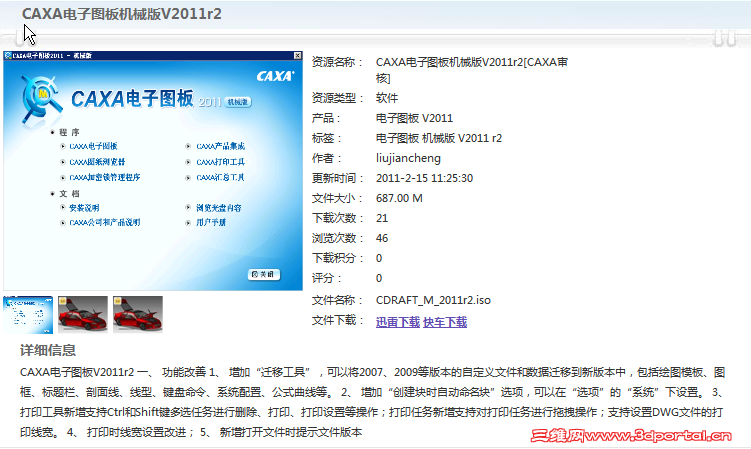Select CAXA汇总工具 in the installer menu
Image resolution: width=751 pixels, height=449 pixels.
pos(220,177)
